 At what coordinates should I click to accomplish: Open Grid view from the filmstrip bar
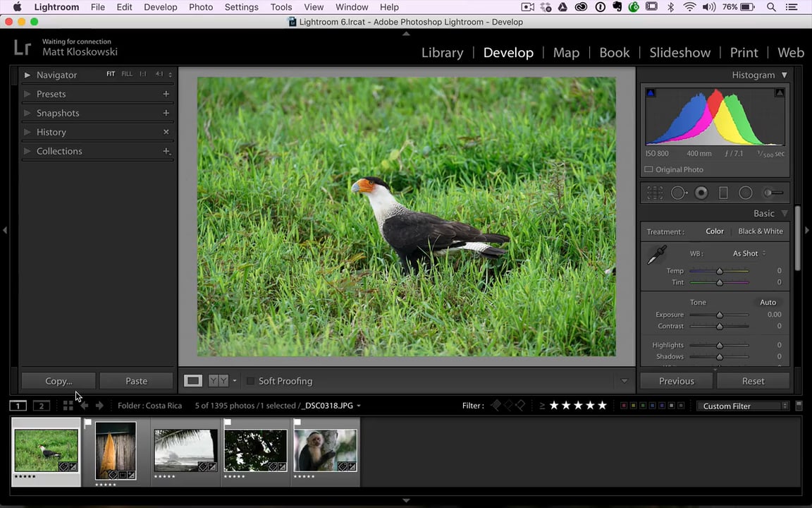[x=68, y=406]
